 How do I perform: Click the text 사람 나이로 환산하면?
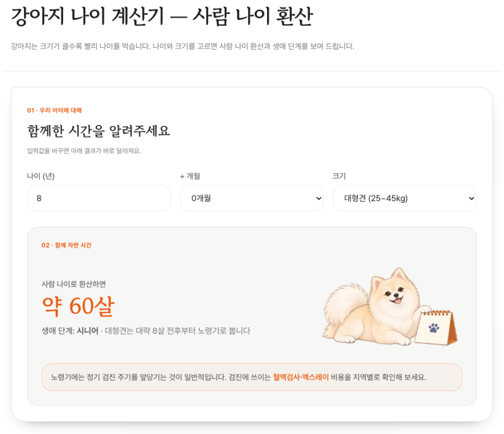tap(74, 284)
